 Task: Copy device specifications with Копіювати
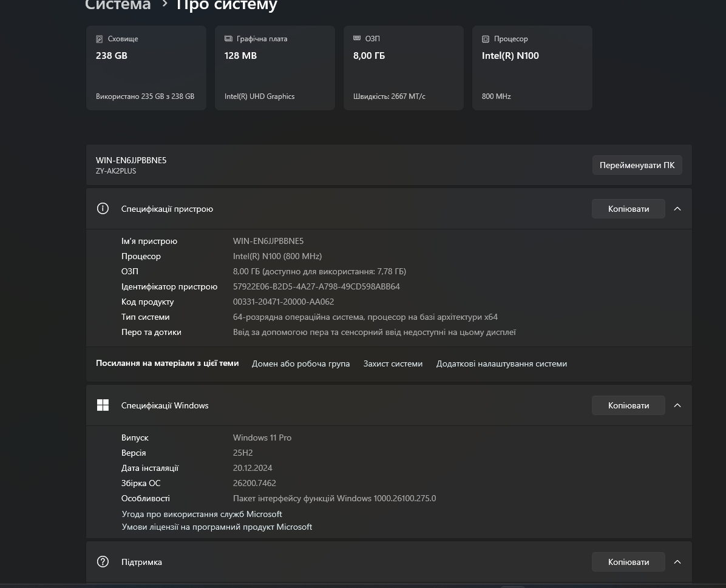coord(628,209)
